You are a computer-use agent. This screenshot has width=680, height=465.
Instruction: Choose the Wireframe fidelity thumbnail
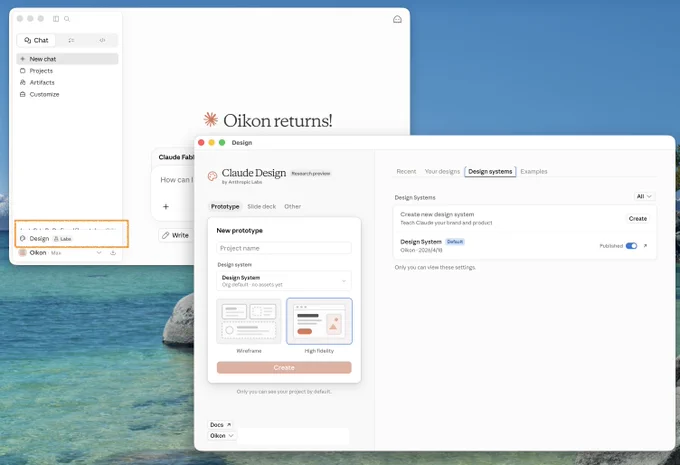249,321
